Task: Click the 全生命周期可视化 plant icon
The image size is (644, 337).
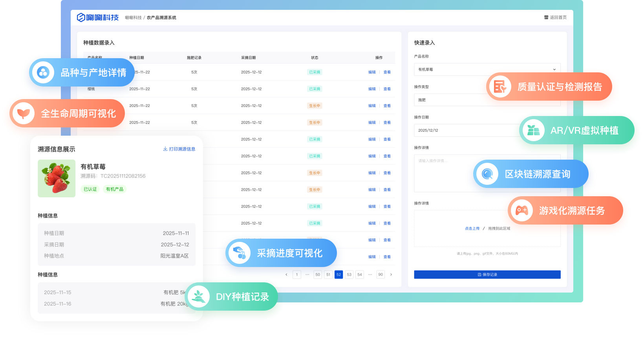Action: click(24, 113)
